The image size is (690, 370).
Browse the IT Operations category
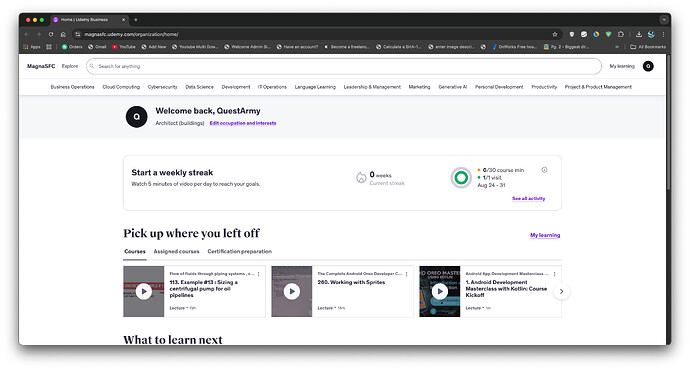tap(272, 87)
